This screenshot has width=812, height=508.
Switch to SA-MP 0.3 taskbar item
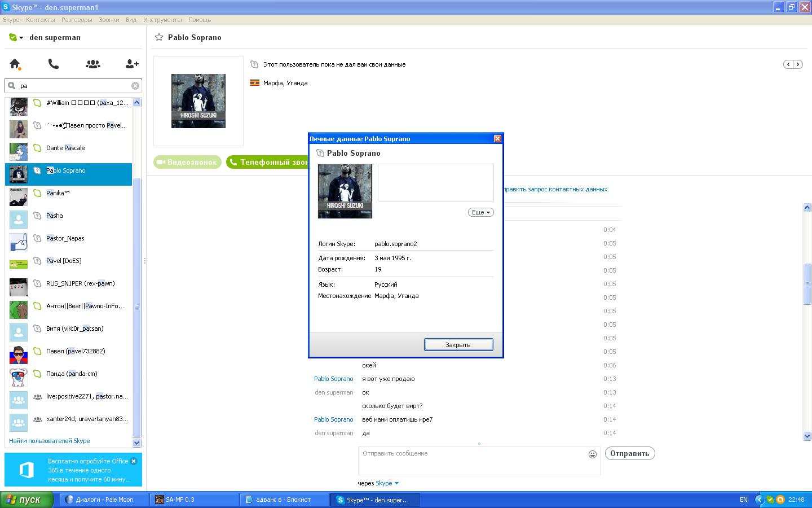pyautogui.click(x=195, y=500)
